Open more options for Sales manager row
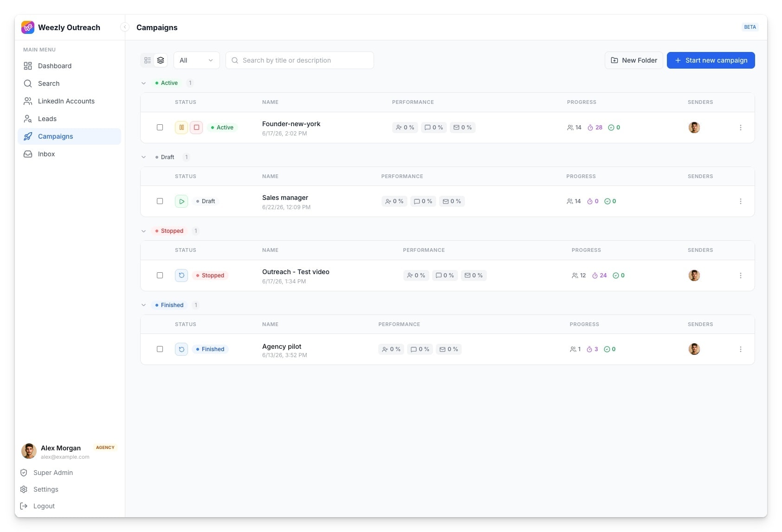 point(740,201)
